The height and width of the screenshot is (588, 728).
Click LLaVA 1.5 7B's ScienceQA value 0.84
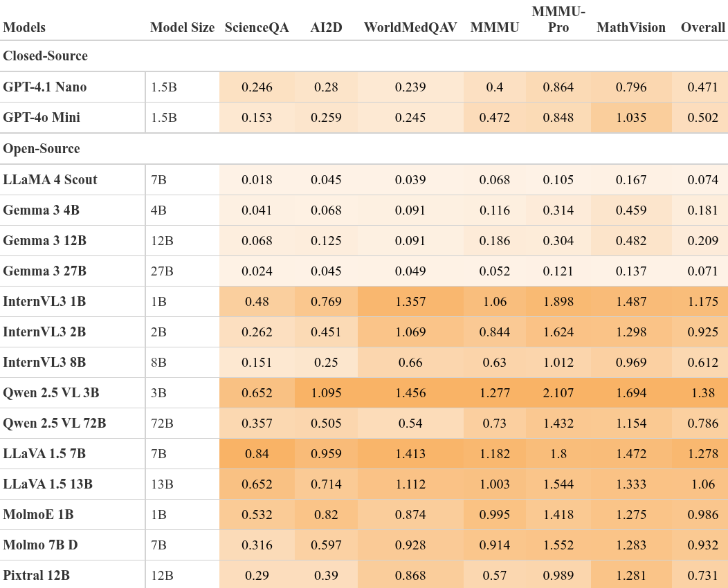coord(257,453)
